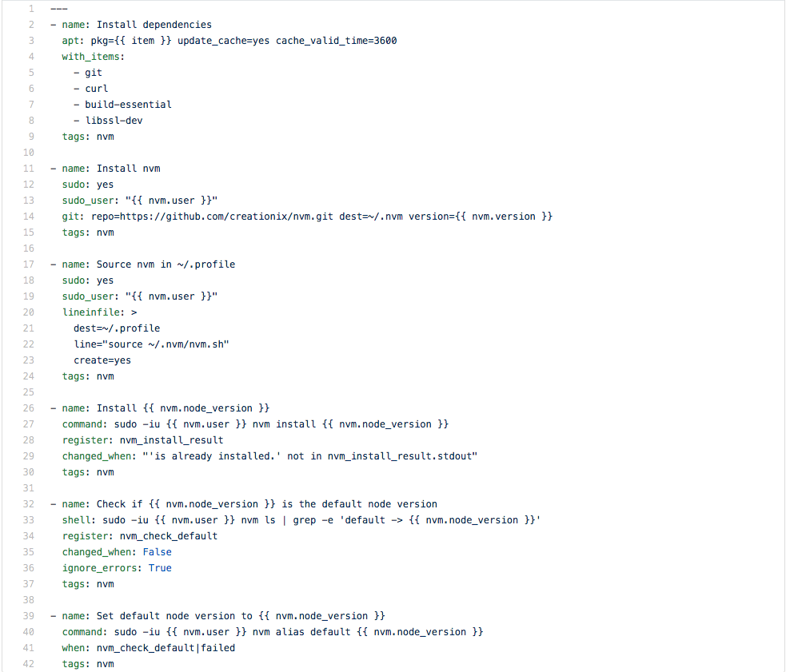This screenshot has height=672, width=786.
Task: Click line number 2
Action: 30,25
